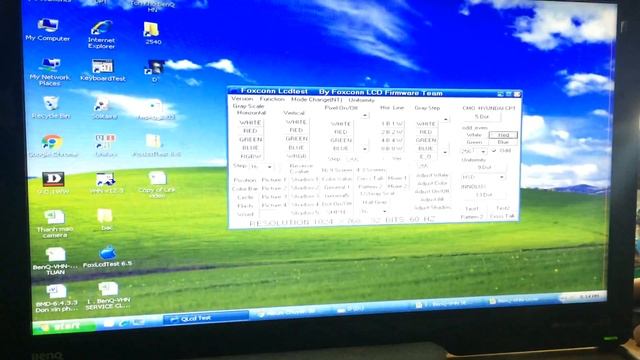
Task: Open the My Network Places icon
Action: [49, 71]
